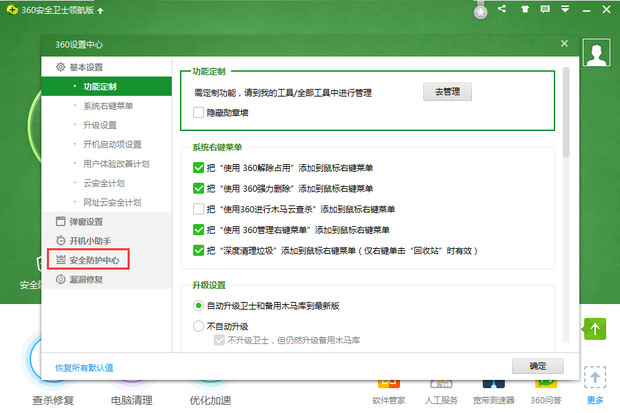Open 优化加速 in main window
Viewport: 620px width, 413px height.
tap(210, 400)
